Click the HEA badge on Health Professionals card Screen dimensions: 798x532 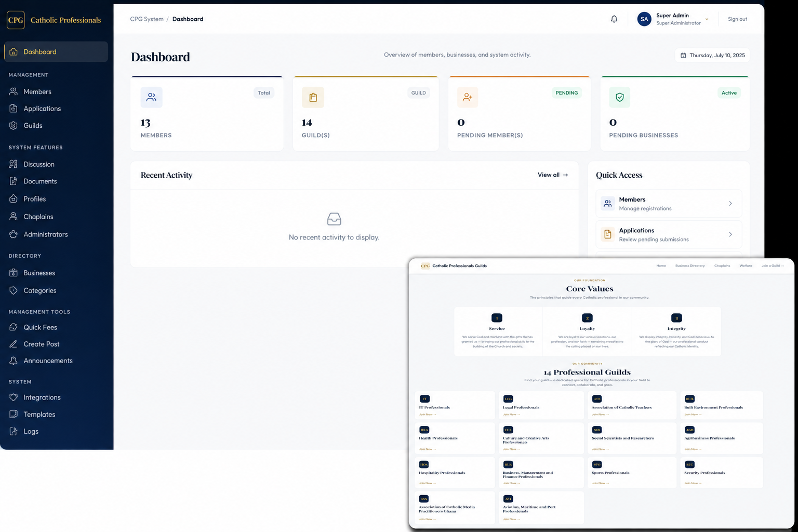424,430
